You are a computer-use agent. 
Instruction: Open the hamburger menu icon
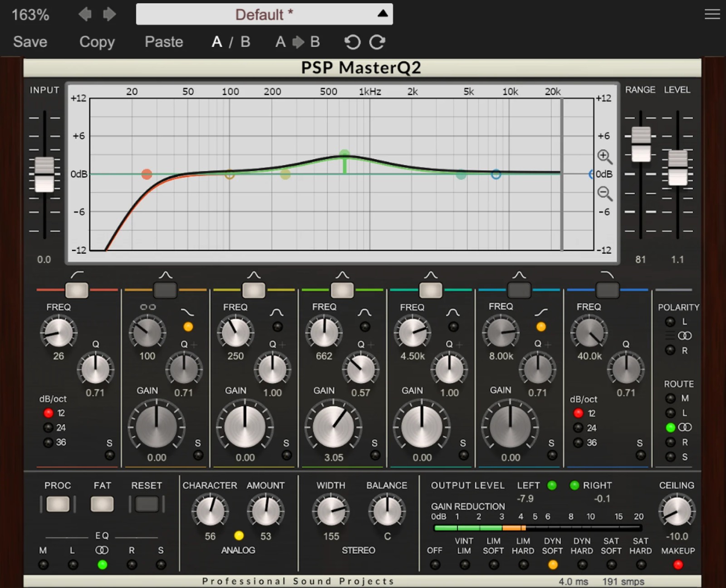pos(712,15)
